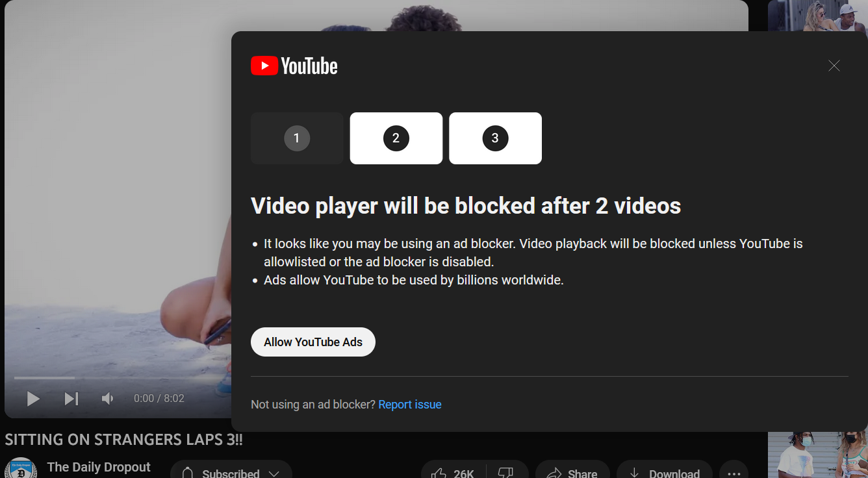
Task: Click the Allow YouTube Ads button
Action: click(x=313, y=342)
